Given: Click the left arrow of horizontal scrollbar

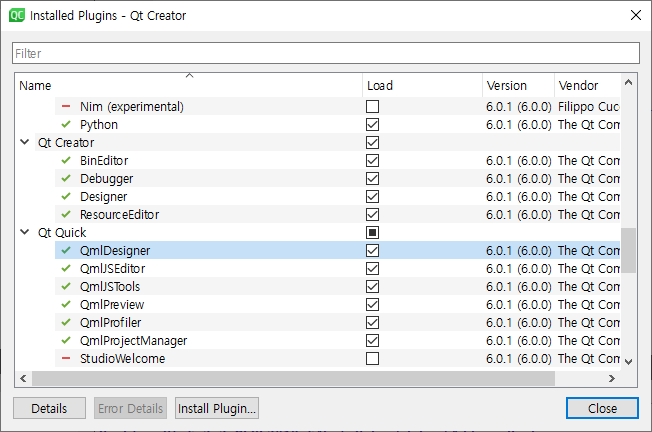Looking at the screenshot, I should [23, 378].
